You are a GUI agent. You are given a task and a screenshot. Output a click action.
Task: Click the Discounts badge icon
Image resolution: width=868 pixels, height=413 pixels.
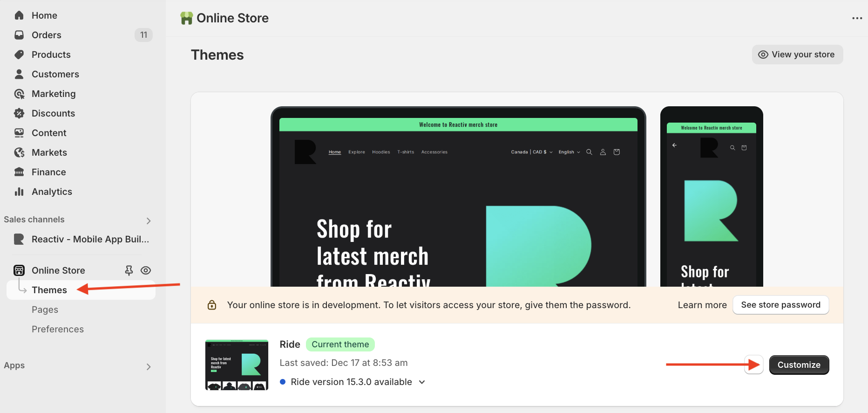[x=19, y=113]
